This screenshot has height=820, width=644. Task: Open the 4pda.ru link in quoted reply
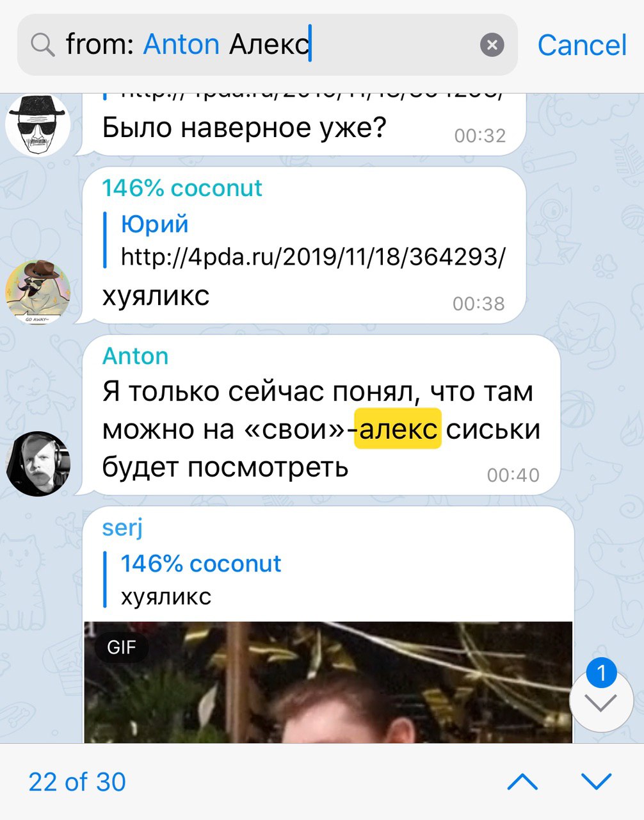click(313, 257)
